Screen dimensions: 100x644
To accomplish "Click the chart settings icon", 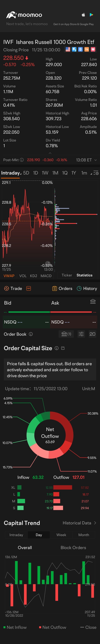I will coord(96,173).
